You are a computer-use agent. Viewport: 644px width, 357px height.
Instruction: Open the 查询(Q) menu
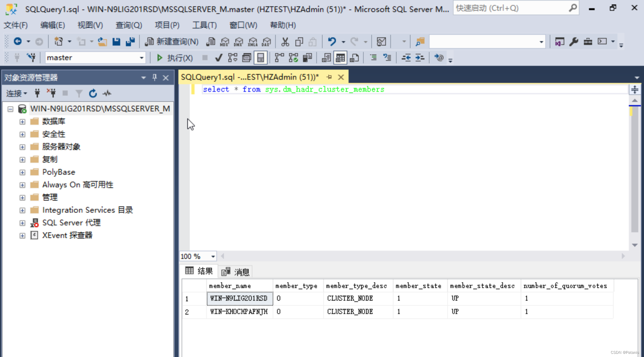click(x=129, y=25)
